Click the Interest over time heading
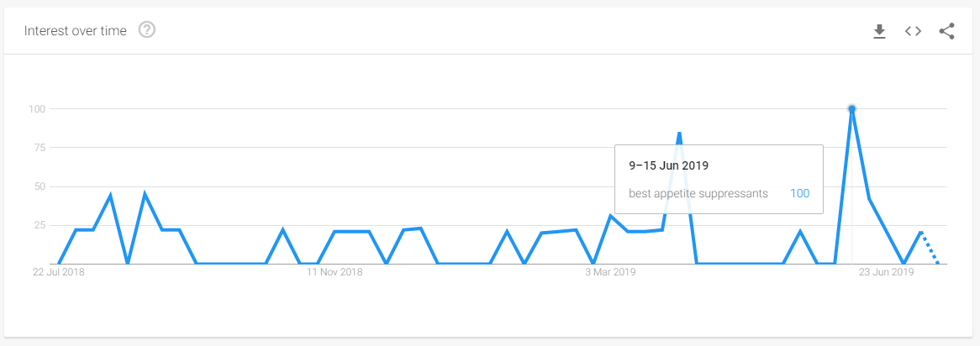Viewport: 980px width, 346px height. pos(75,30)
